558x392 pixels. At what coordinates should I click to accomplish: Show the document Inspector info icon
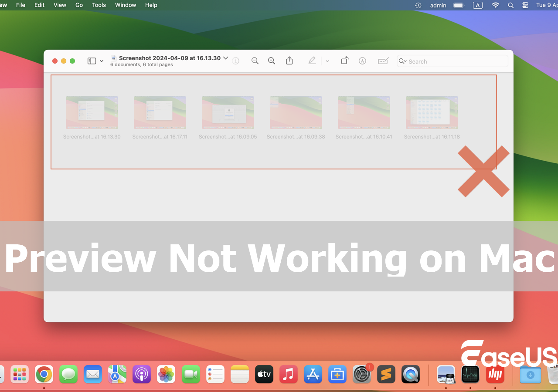[x=236, y=61]
